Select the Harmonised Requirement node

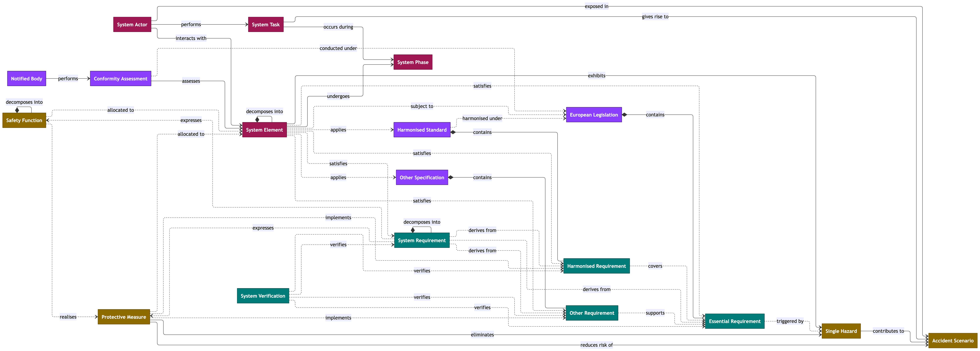(596, 266)
